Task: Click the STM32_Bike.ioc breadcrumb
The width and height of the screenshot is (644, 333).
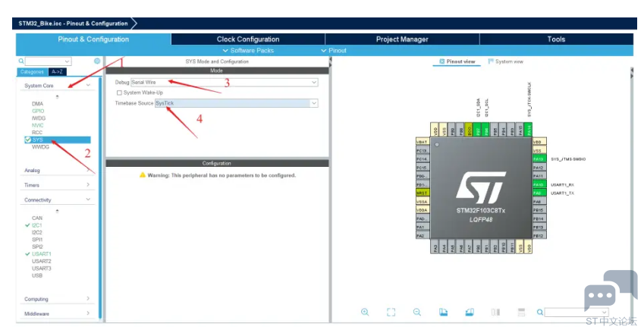Action: tap(73, 24)
